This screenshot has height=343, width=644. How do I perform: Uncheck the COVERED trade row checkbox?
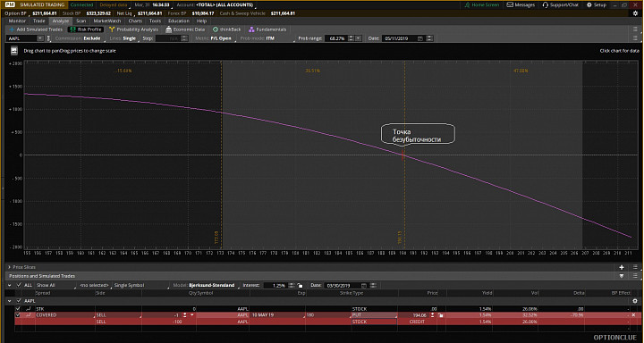pyautogui.click(x=18, y=315)
